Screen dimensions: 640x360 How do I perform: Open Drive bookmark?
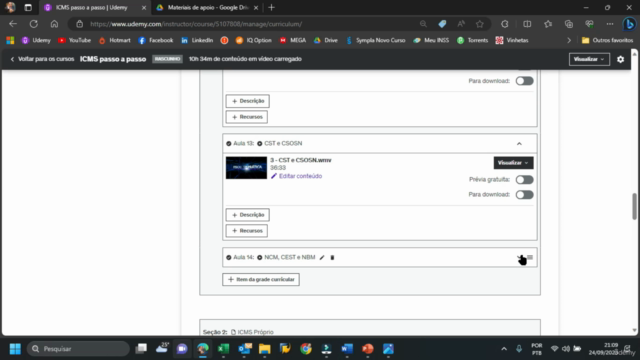point(326,40)
